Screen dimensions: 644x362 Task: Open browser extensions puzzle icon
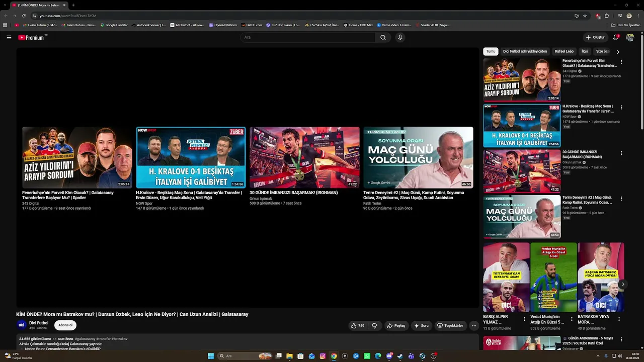click(x=607, y=16)
